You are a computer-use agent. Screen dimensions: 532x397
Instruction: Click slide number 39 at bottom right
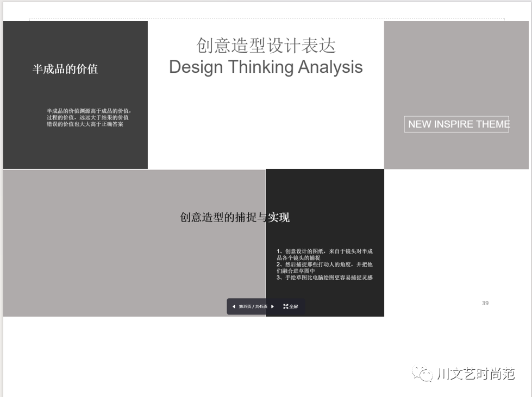click(485, 303)
